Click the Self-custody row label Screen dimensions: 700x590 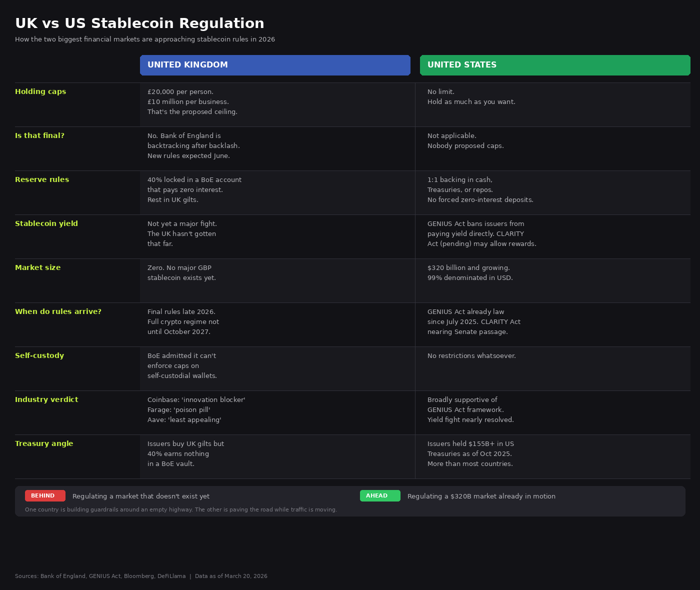pyautogui.click(x=39, y=355)
